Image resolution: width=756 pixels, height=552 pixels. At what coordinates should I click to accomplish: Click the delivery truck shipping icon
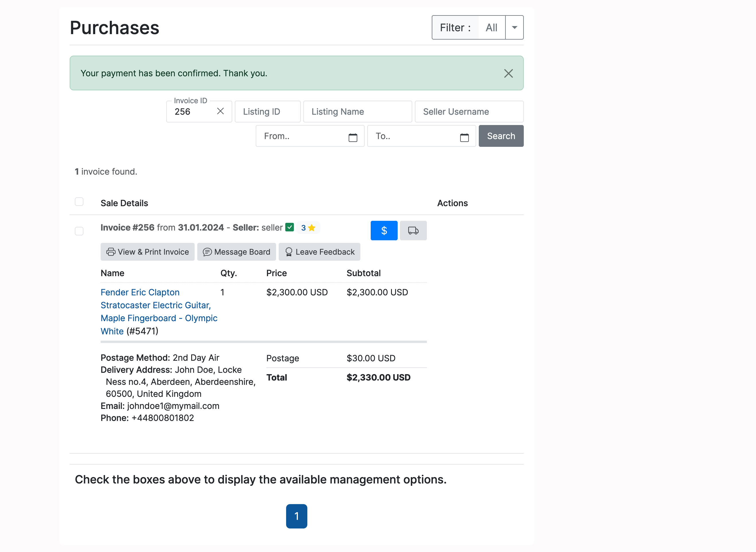(x=413, y=231)
